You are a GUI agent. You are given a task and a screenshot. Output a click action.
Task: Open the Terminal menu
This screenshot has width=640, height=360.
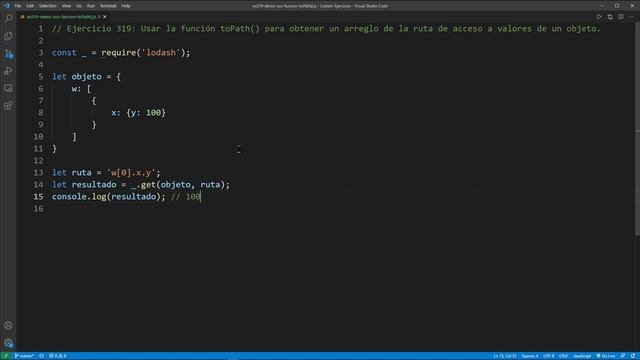point(108,6)
